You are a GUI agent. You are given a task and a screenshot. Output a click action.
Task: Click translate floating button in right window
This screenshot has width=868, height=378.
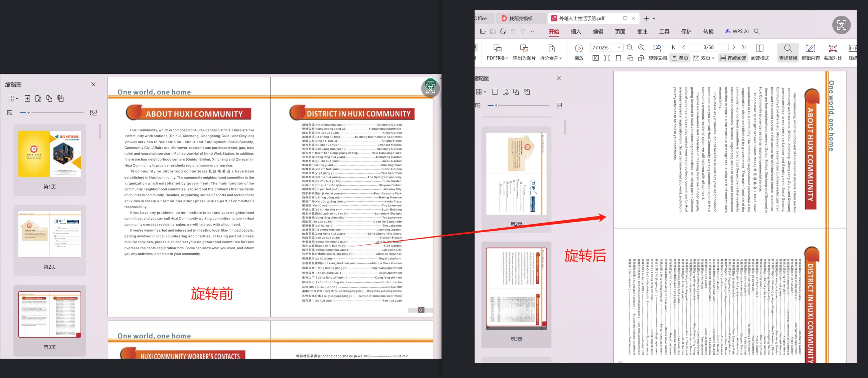pos(841,25)
